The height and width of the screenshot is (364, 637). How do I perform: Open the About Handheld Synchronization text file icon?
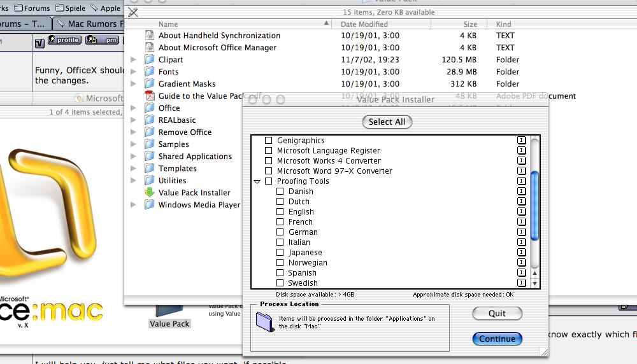(150, 35)
